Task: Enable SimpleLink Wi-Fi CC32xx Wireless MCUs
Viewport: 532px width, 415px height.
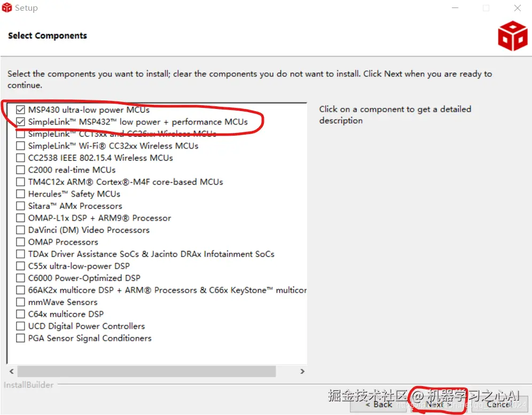Action: (x=20, y=146)
